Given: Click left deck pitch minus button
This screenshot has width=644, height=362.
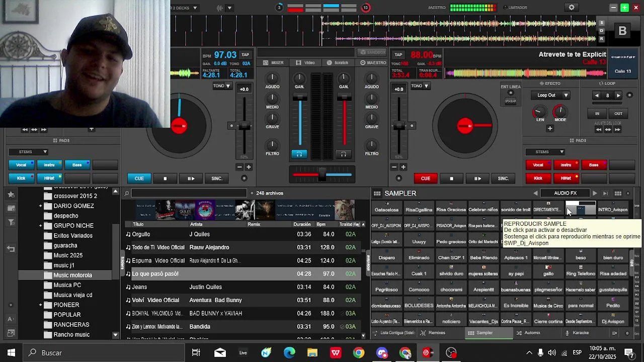Looking at the screenshot, I should tap(239, 167).
